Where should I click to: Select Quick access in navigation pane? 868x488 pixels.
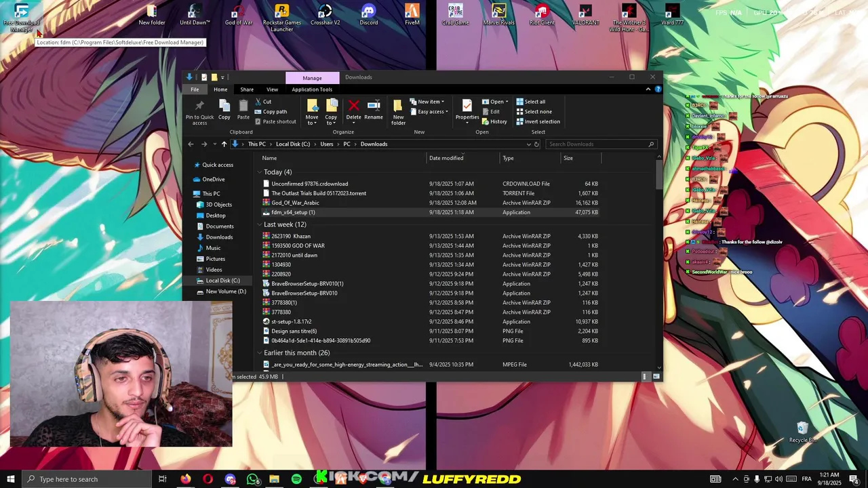tap(218, 165)
